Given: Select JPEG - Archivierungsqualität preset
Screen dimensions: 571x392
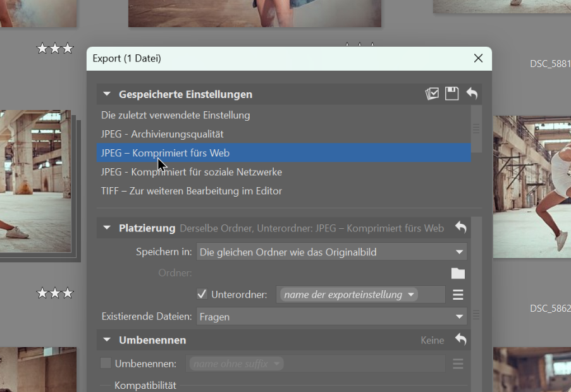Looking at the screenshot, I should click(163, 134).
